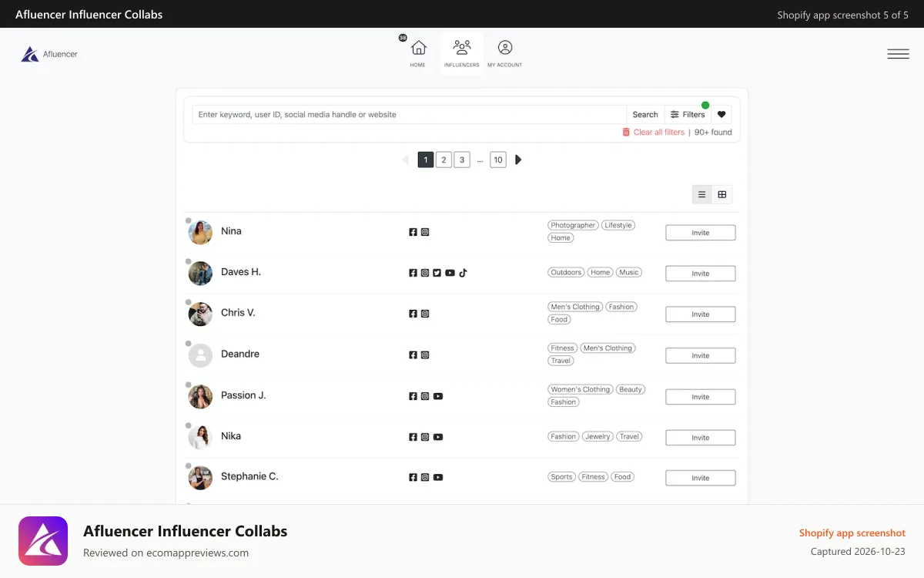Open Passion J. Instagram icon
Viewport: 924px width, 578px height.
pyautogui.click(x=425, y=396)
